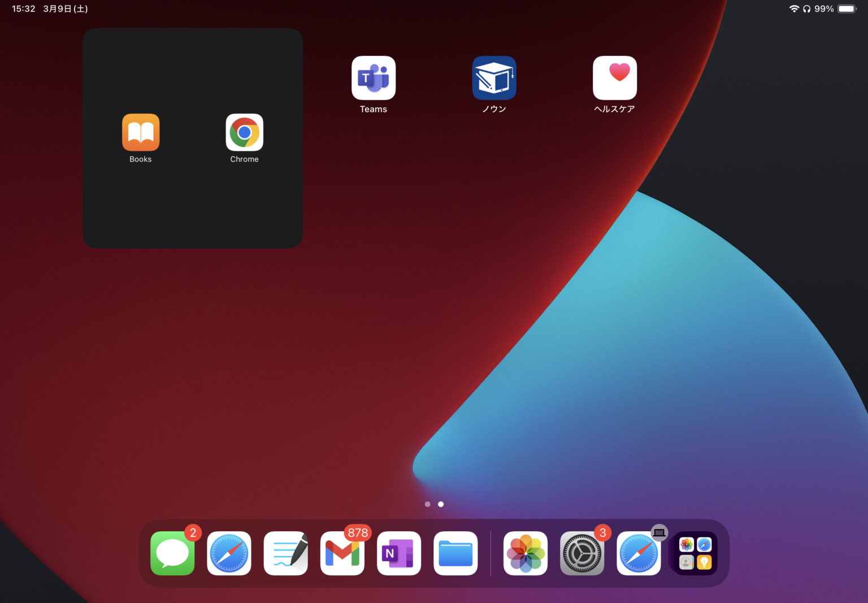Open Settings showing 3 pending updates

click(581, 553)
